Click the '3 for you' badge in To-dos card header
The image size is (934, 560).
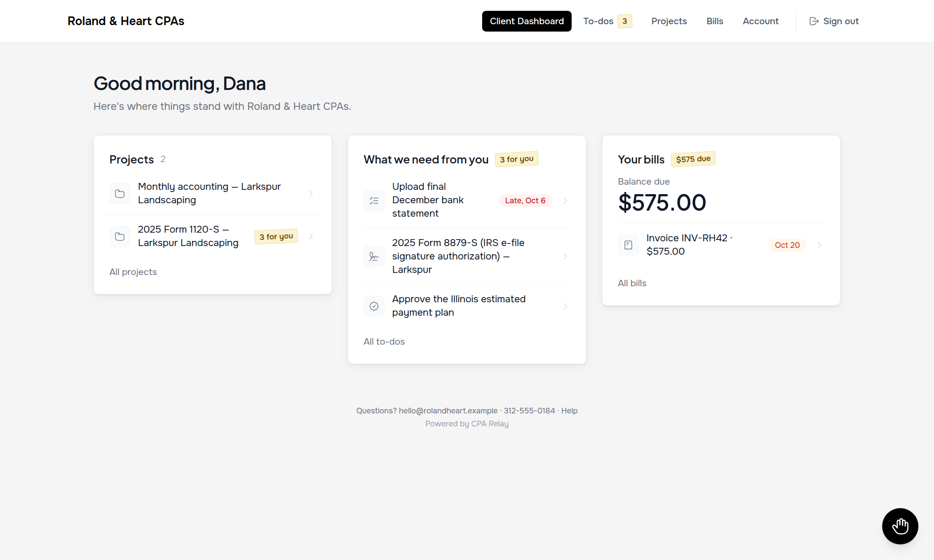[517, 159]
